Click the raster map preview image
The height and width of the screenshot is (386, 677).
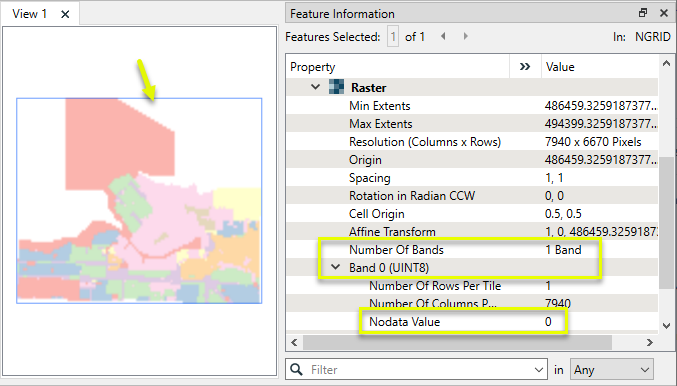tap(139, 201)
